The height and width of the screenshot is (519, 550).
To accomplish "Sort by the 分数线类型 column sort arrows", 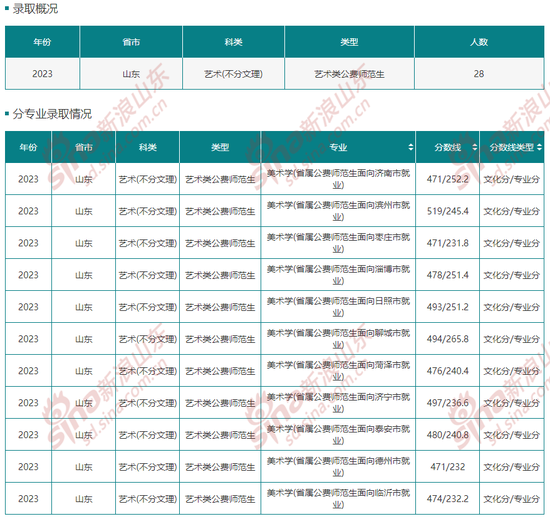I will (x=539, y=147).
